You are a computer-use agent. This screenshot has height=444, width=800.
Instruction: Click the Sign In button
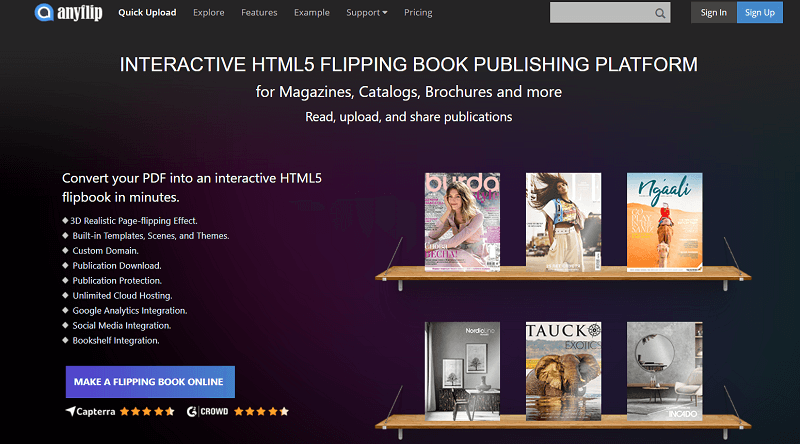coord(714,13)
